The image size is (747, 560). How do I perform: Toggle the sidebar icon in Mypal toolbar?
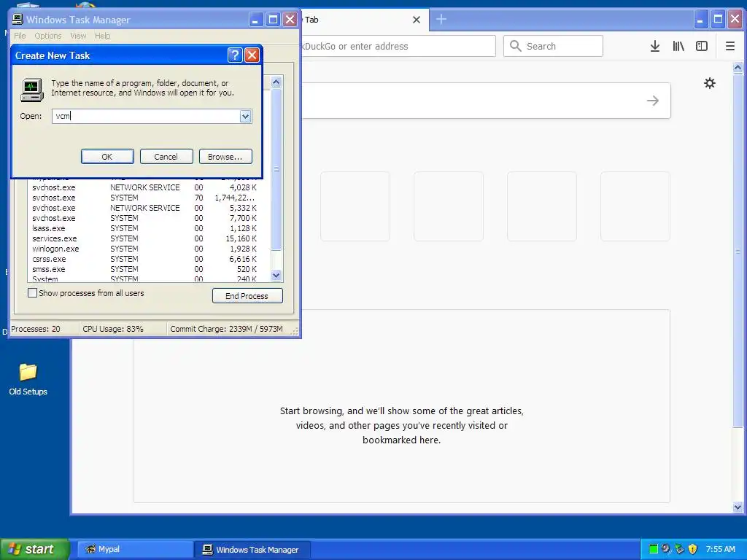point(702,46)
